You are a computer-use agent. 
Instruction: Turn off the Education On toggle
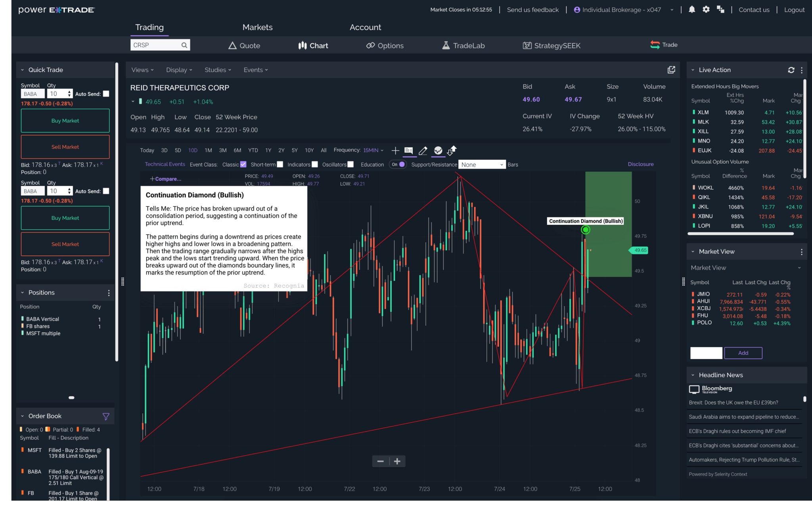pos(398,164)
